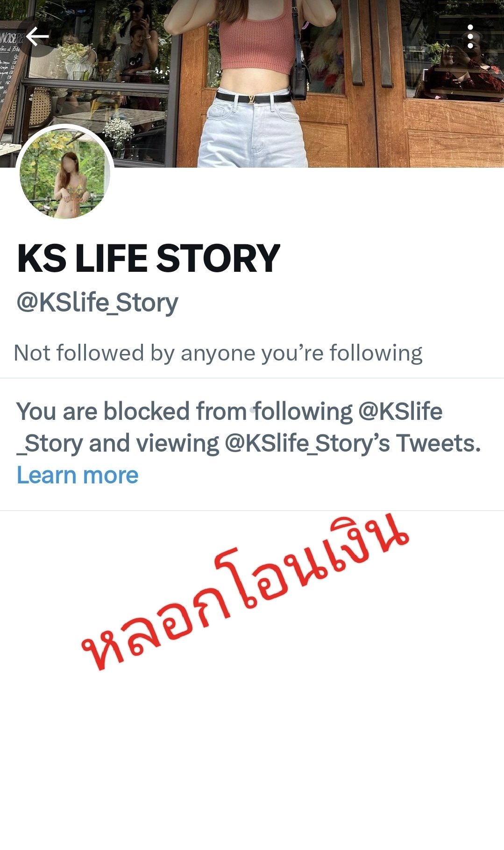Open the circular profile avatar photo
The width and height of the screenshot is (504, 850).
tap(64, 173)
